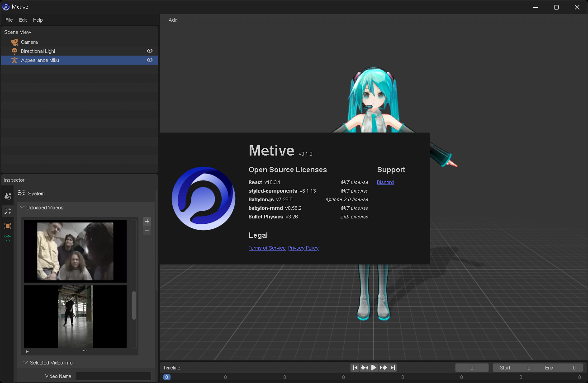The image size is (588, 383).
Task: Open the green skeleton pose Inspector tab
Action: pos(8,238)
